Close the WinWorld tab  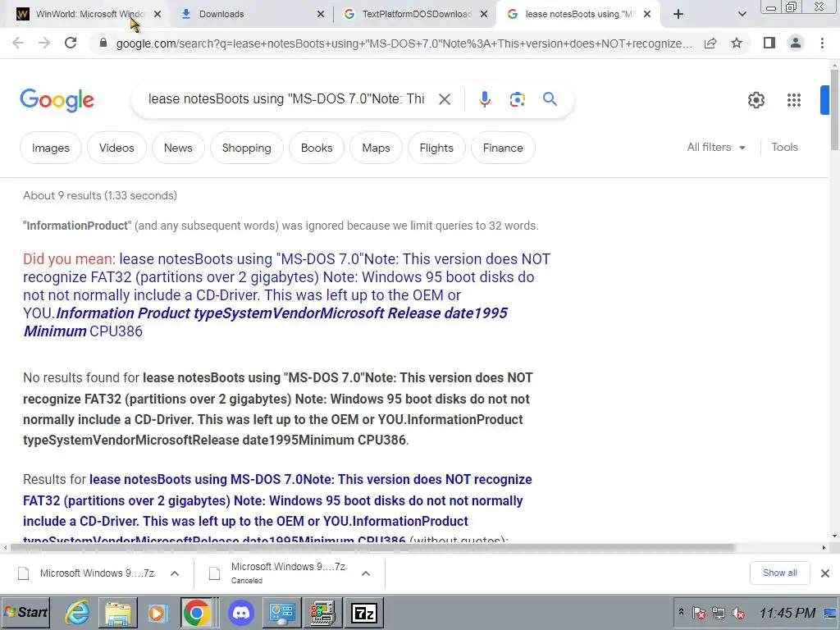[x=157, y=14]
